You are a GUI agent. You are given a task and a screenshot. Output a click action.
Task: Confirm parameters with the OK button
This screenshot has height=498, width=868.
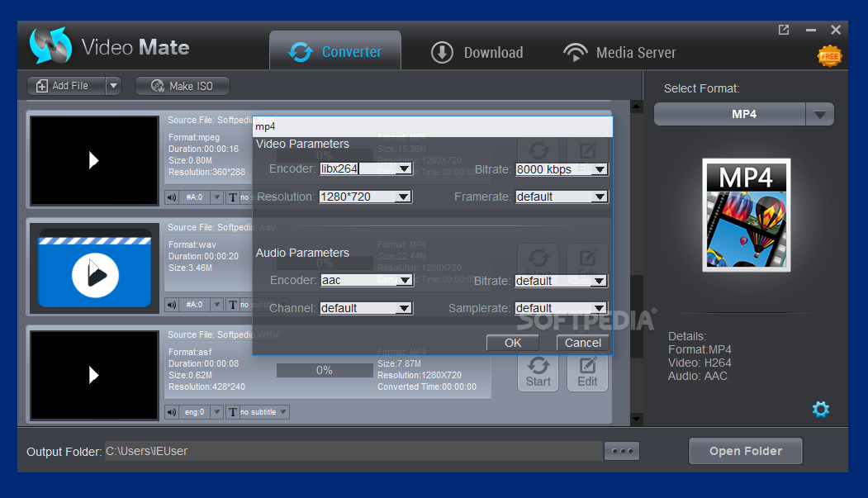coord(513,343)
